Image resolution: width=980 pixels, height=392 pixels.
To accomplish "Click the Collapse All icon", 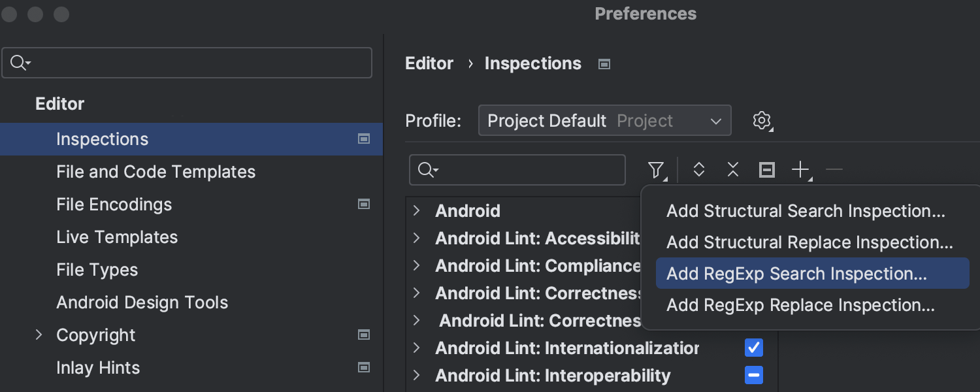I will 733,171.
